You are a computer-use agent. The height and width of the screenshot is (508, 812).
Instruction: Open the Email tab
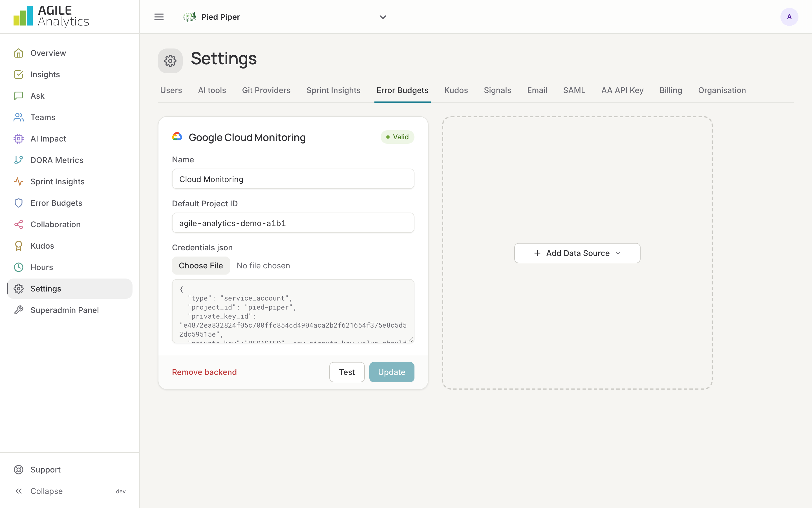pos(537,90)
